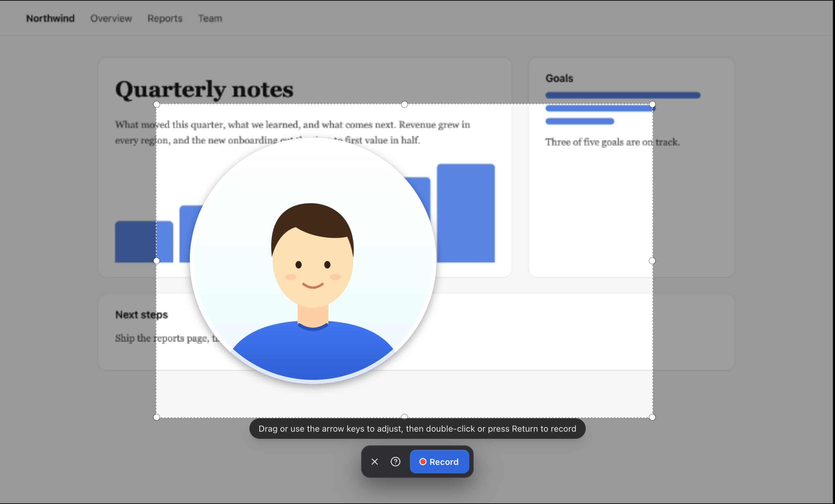Click "Three of five goals are on track."
Image resolution: width=835 pixels, height=504 pixels.
[612, 142]
